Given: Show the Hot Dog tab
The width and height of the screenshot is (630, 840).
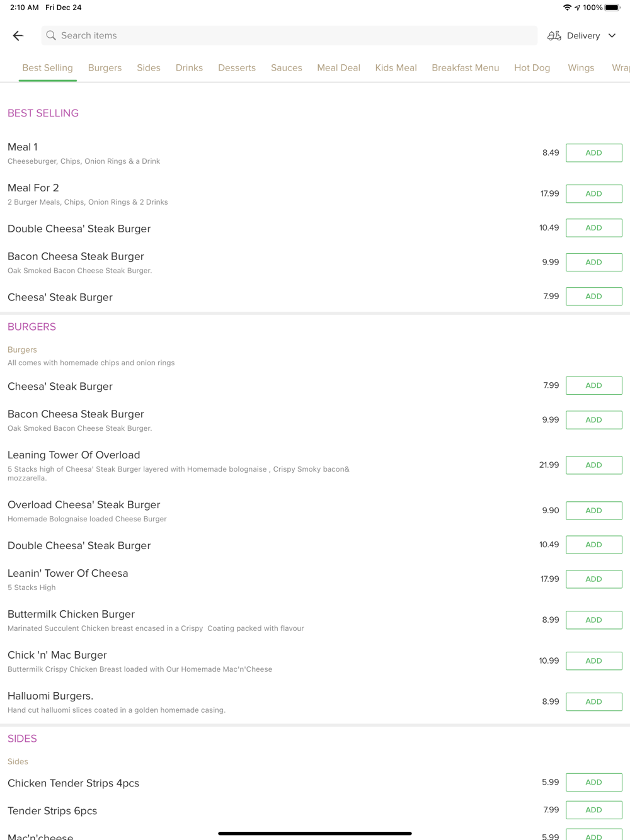Looking at the screenshot, I should [532, 68].
